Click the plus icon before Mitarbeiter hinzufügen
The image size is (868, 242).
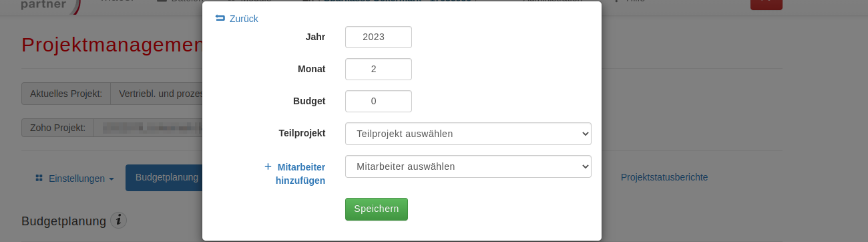point(268,166)
